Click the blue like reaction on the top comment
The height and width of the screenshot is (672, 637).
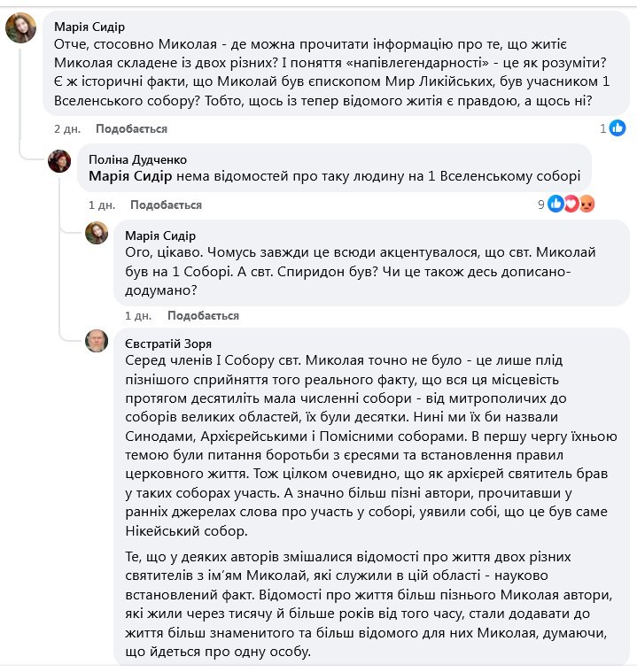[618, 128]
